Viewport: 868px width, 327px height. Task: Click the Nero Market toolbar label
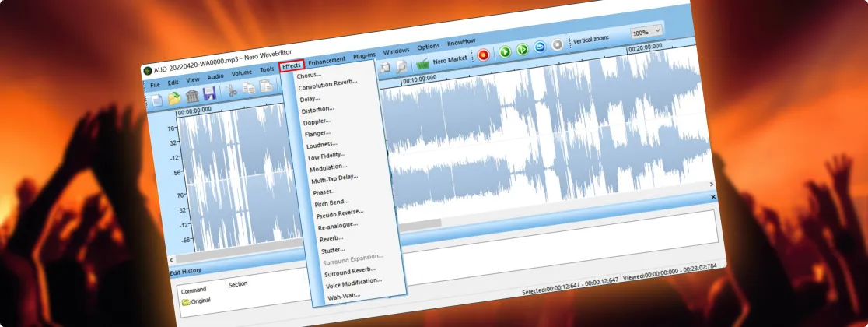(450, 59)
